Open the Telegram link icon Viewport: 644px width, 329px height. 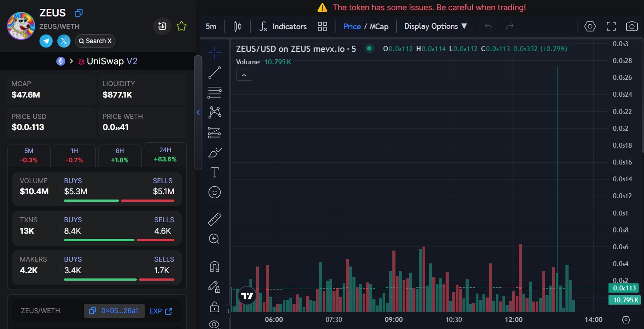pyautogui.click(x=46, y=41)
